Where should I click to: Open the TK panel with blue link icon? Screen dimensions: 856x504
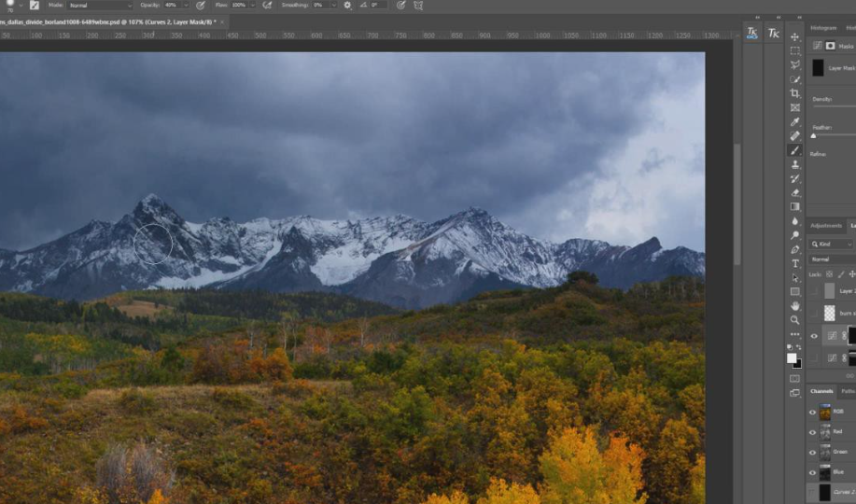(752, 33)
